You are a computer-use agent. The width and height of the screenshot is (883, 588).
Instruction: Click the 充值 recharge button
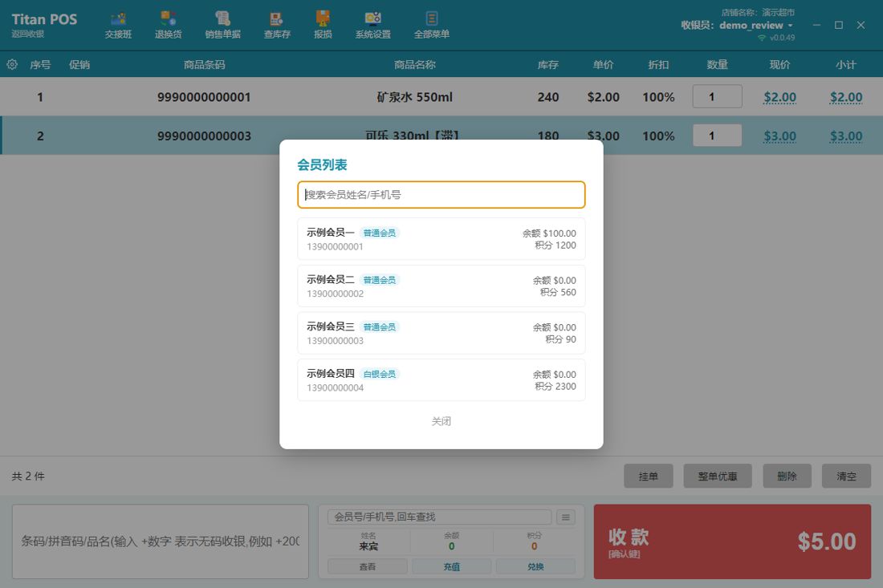click(452, 566)
